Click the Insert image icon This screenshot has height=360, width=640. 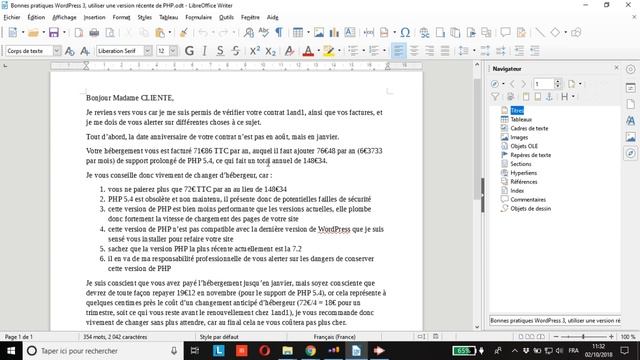[319, 33]
